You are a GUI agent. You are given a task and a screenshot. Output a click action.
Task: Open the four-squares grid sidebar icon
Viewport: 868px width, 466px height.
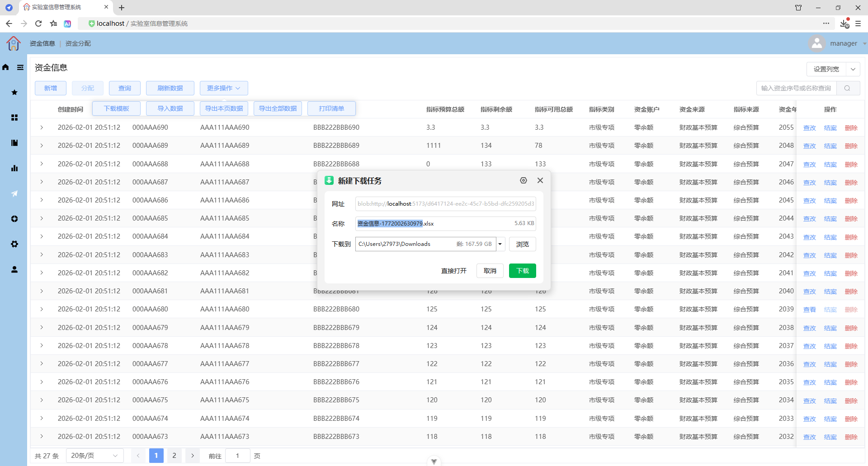[x=14, y=118]
